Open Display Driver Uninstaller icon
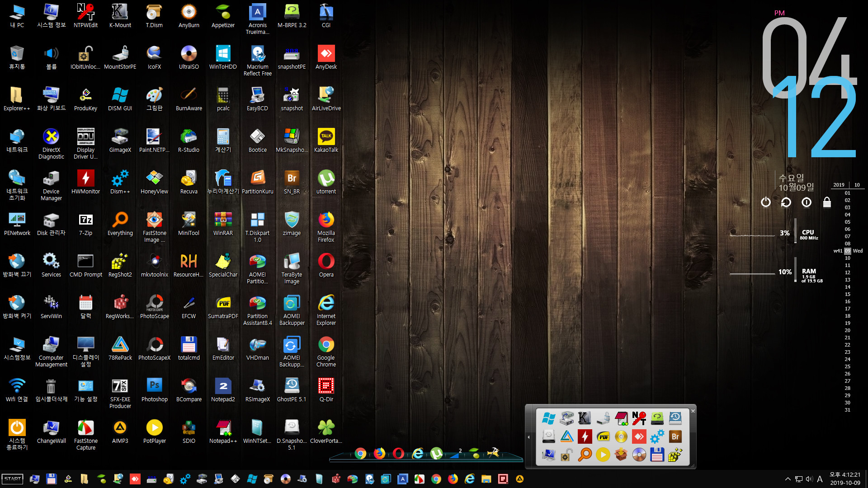Viewport: 868px width, 488px height. coord(85,143)
